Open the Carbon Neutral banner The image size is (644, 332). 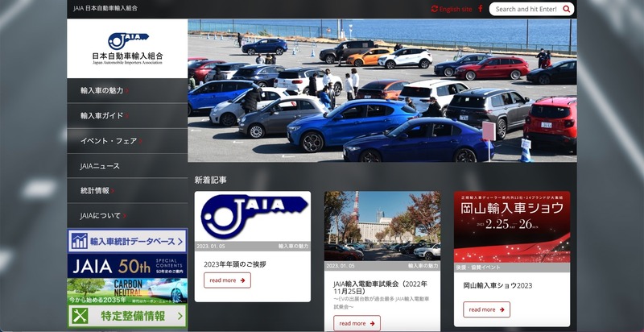[x=127, y=290]
